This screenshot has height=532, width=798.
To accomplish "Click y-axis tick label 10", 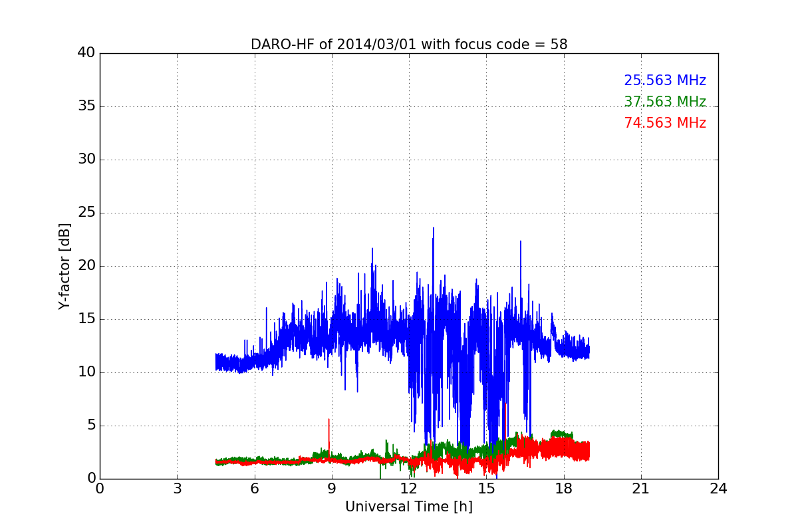I will click(86, 372).
